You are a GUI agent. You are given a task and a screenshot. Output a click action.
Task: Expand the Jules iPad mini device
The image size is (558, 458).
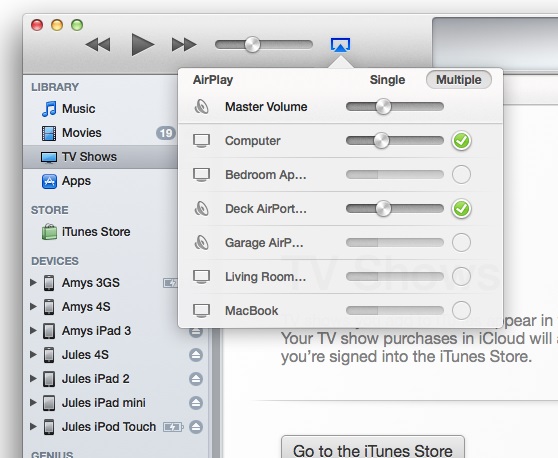coord(33,402)
